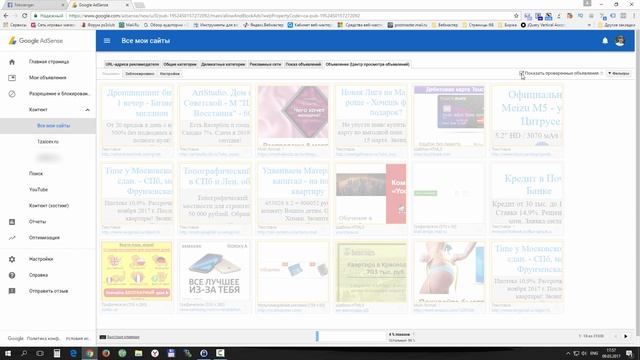The image size is (640, 360).
Task: Reload the page with browser refresh button
Action: pyautogui.click(x=24, y=16)
